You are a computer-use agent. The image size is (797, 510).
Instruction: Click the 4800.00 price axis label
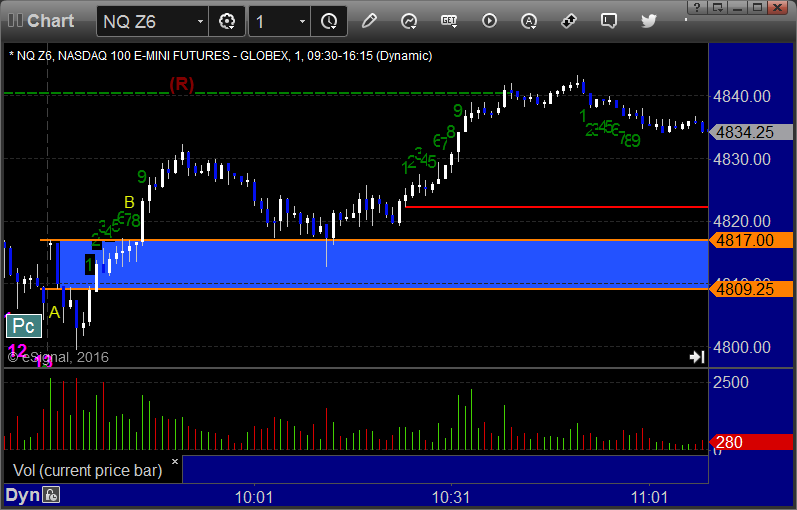point(742,348)
